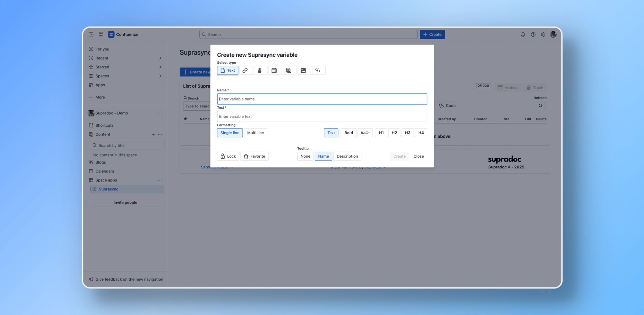Toggle the Lock option for the variable
The image size is (644, 315).
228,156
